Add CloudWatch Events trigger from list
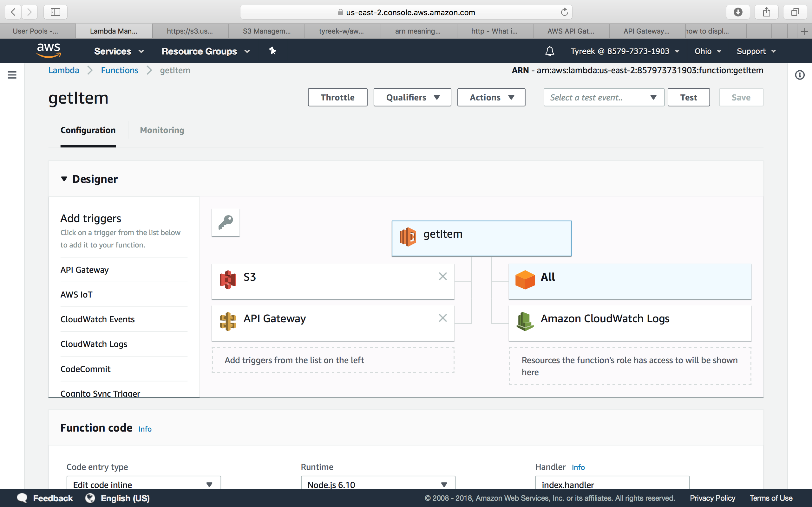 (97, 319)
